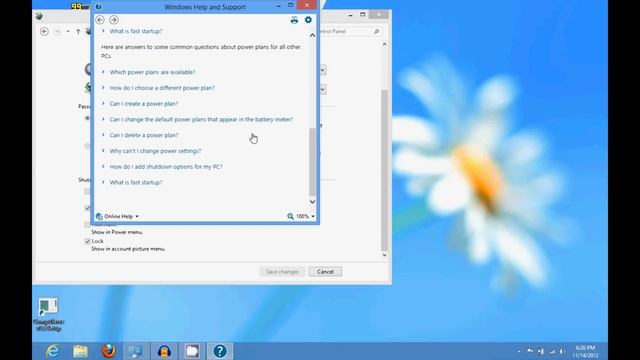640x360 pixels.
Task: Click the Help window's title bar icon
Action: coord(98,7)
